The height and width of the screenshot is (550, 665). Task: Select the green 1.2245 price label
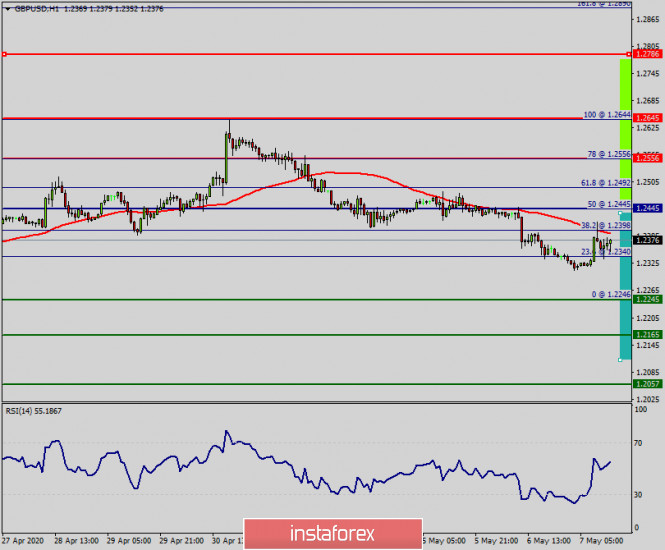tap(647, 299)
